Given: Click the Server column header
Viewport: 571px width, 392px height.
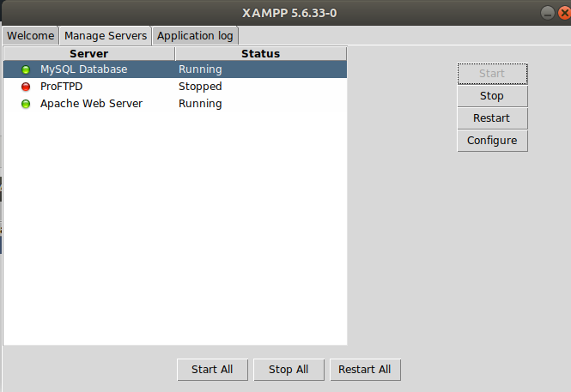Looking at the screenshot, I should (x=89, y=54).
